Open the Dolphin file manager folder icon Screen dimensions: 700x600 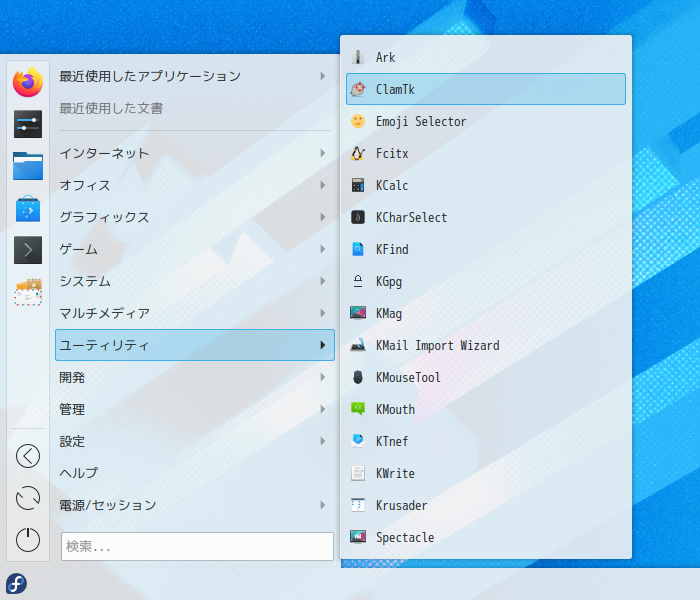click(28, 166)
